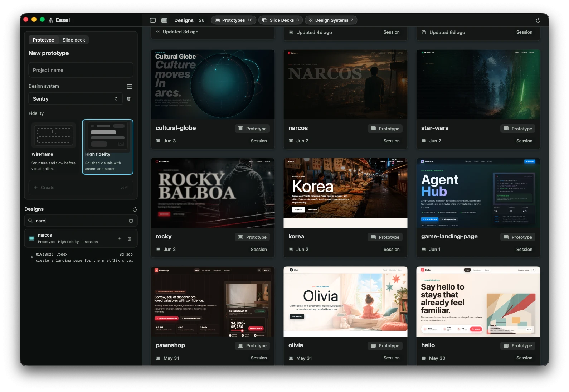Click the grid icon beside 'Updated 3d ago'
The height and width of the screenshot is (392, 569).
[157, 32]
